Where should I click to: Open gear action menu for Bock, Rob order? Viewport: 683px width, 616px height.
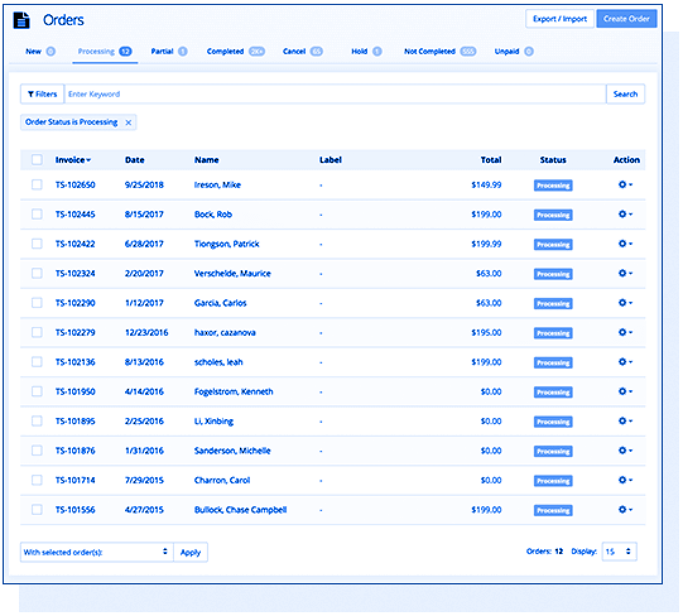point(624,215)
